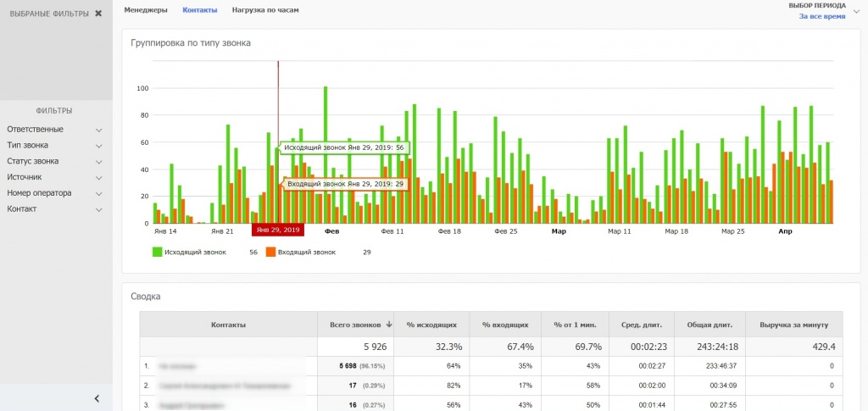This screenshot has width=868, height=411.
Task: Click the 67.4% incoming total
Action: coord(521,347)
